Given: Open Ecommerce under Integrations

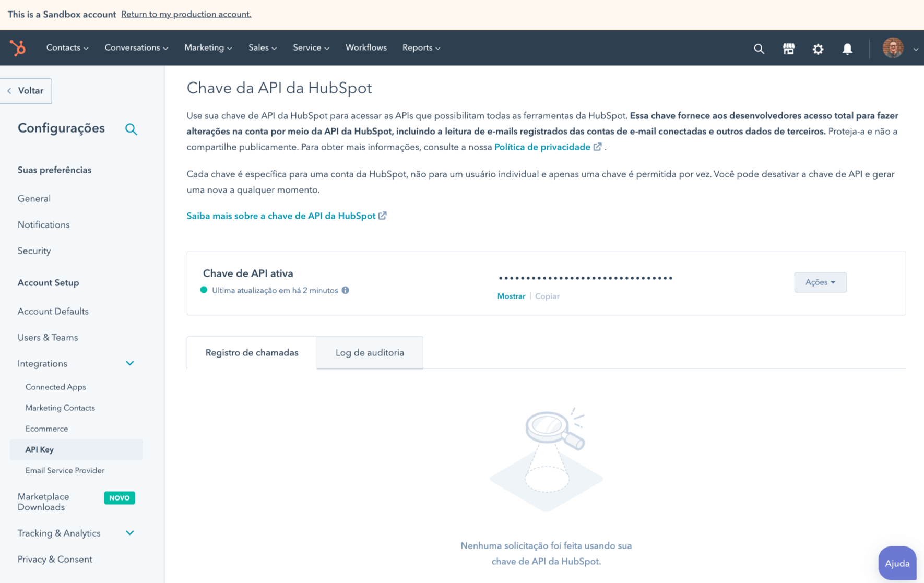Looking at the screenshot, I should pyautogui.click(x=46, y=429).
